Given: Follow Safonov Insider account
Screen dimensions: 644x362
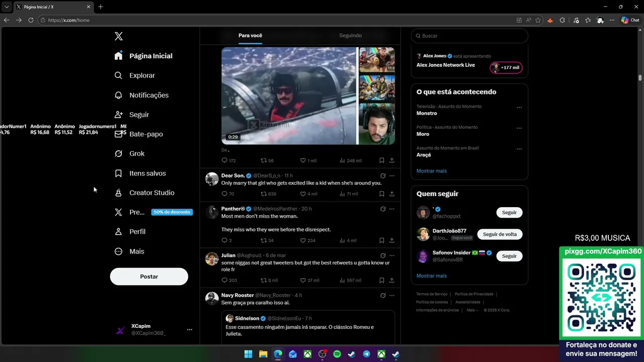Looking at the screenshot, I should coord(509,256).
